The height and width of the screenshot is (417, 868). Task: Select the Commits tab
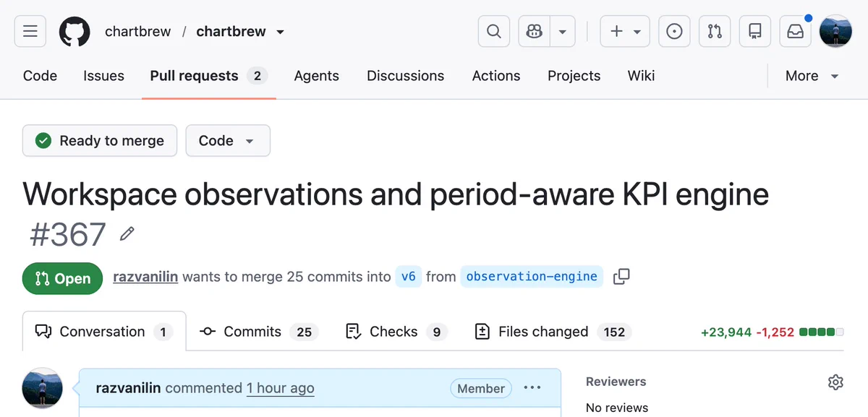coord(259,332)
